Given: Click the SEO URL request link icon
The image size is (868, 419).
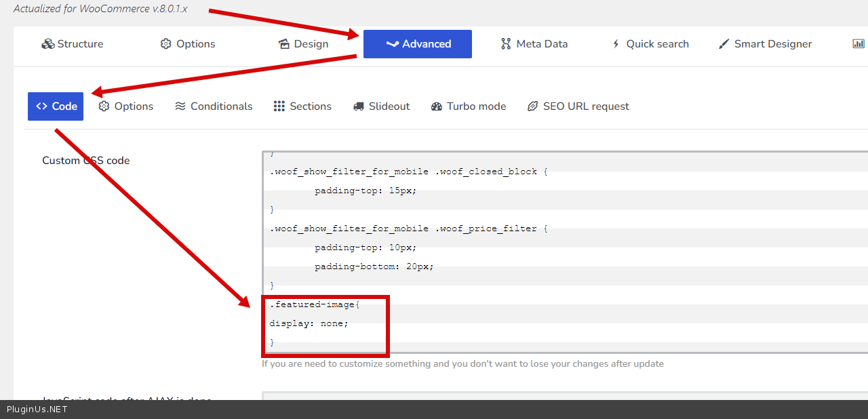Looking at the screenshot, I should pos(533,106).
